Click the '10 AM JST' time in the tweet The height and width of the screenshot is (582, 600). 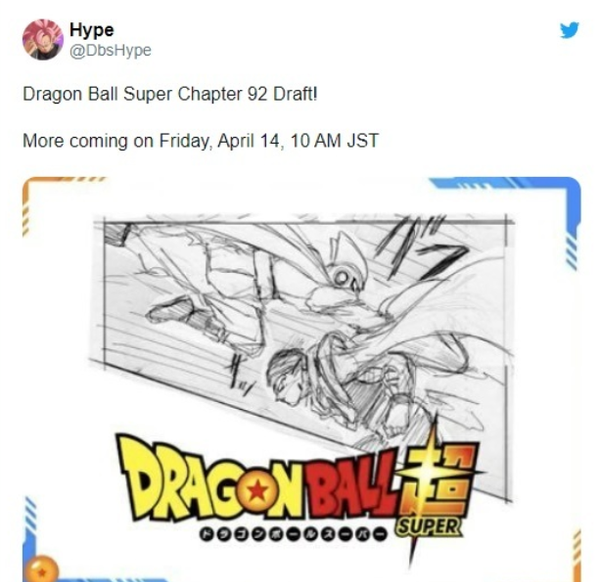pyautogui.click(x=334, y=140)
